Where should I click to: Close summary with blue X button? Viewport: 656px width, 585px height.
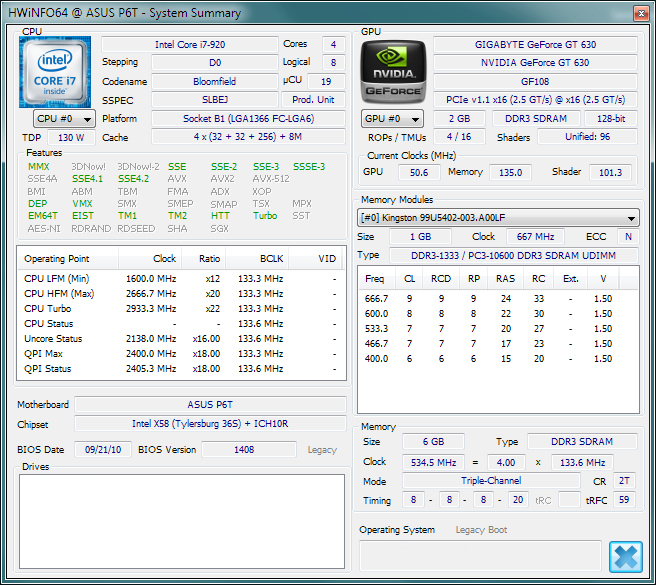625,557
